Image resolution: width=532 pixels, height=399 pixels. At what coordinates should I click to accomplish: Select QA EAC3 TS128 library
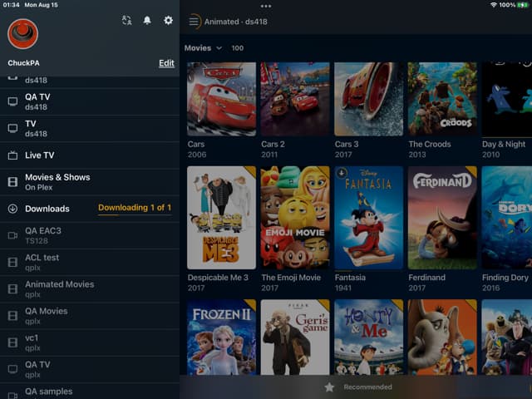[90, 235]
